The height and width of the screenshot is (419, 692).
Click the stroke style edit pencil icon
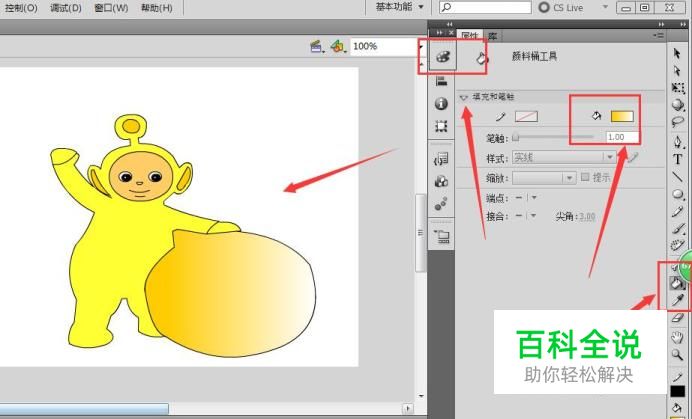pyautogui.click(x=633, y=157)
